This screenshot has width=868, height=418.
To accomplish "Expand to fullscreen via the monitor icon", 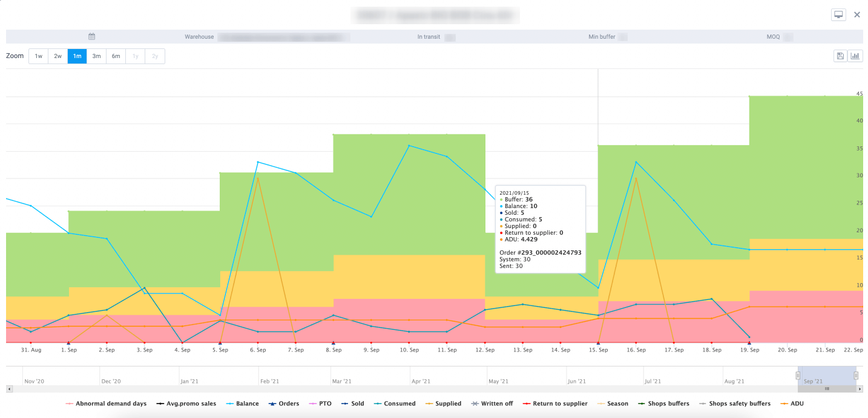I will click(838, 14).
